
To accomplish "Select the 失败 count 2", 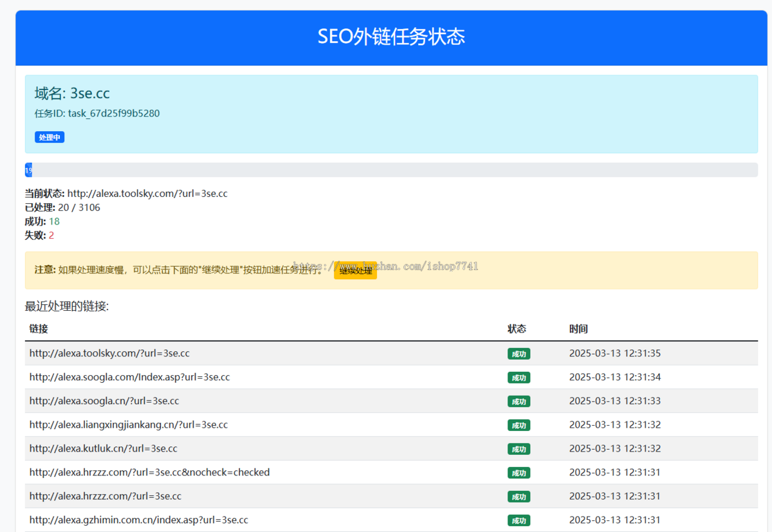I will point(51,235).
